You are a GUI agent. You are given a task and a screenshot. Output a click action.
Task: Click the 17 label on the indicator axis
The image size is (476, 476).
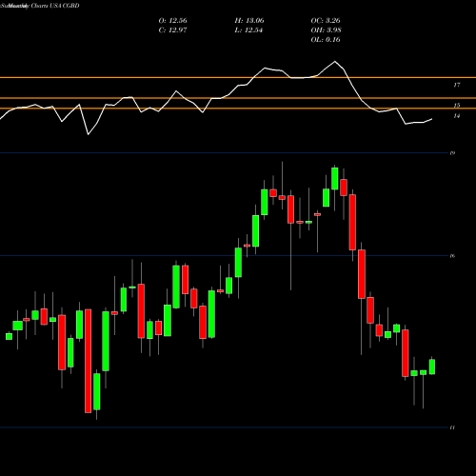pos(456,85)
